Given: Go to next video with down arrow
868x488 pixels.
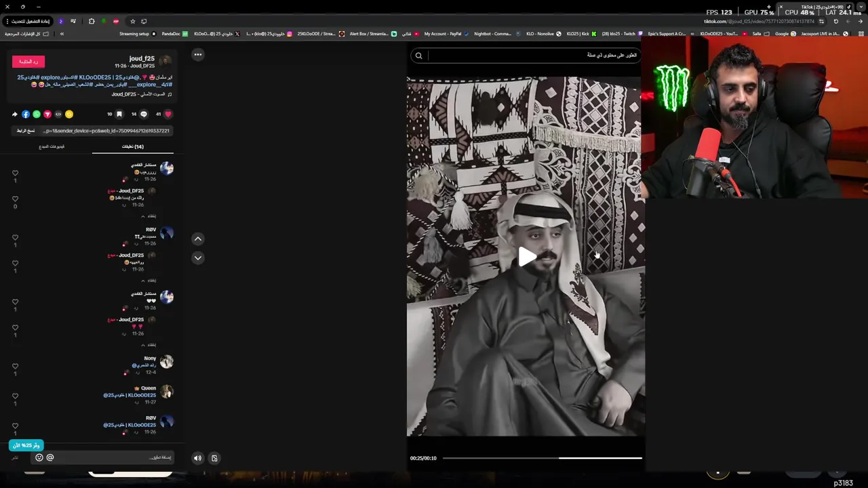Looking at the screenshot, I should (x=198, y=258).
